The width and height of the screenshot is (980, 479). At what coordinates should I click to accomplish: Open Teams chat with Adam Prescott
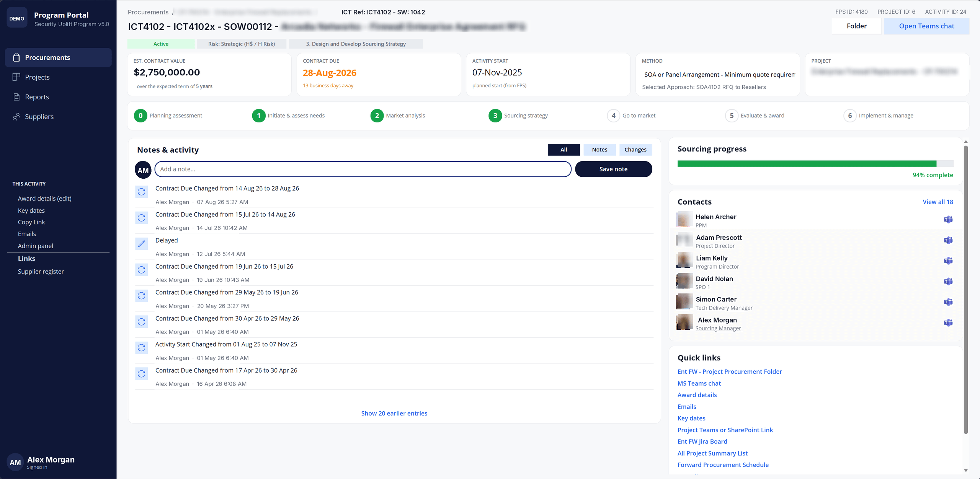(948, 240)
